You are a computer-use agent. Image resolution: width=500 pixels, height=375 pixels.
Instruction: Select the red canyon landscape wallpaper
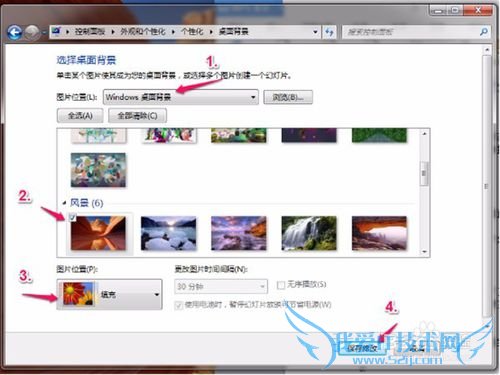coord(98,233)
